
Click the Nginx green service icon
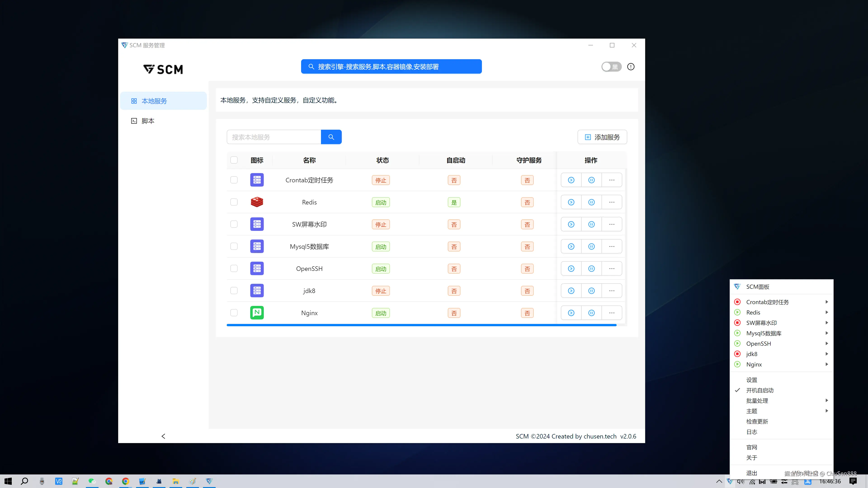[x=257, y=313]
